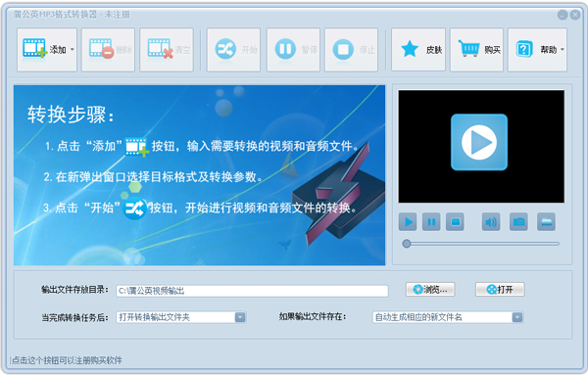Pause conversion with the 暂停 button
The height and width of the screenshot is (375, 588).
(293, 50)
